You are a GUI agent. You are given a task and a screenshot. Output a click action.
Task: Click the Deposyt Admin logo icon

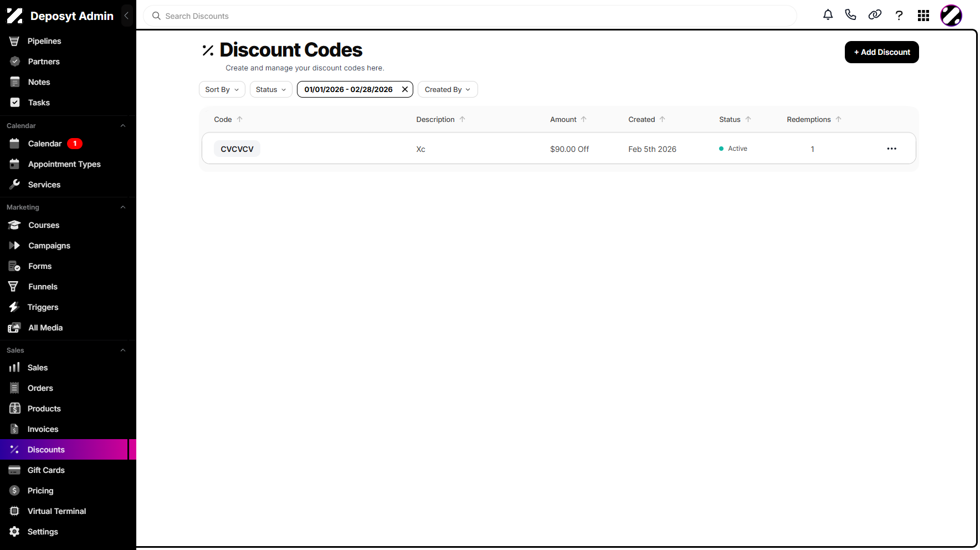coord(14,16)
